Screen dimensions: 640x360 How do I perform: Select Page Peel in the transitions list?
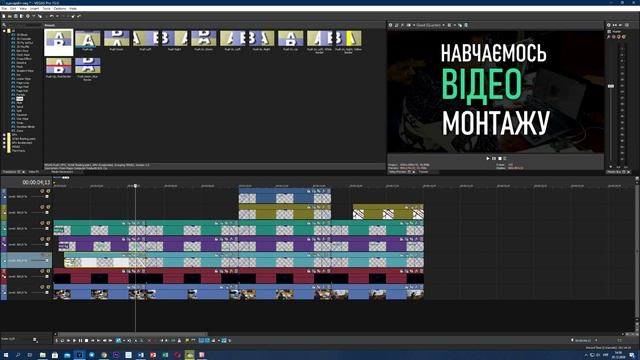coord(22,87)
